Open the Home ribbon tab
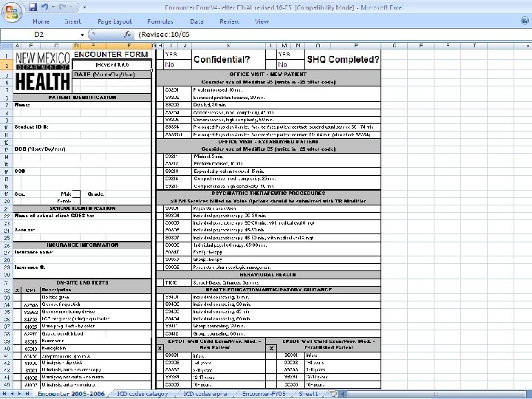The image size is (532, 399). 41,21
